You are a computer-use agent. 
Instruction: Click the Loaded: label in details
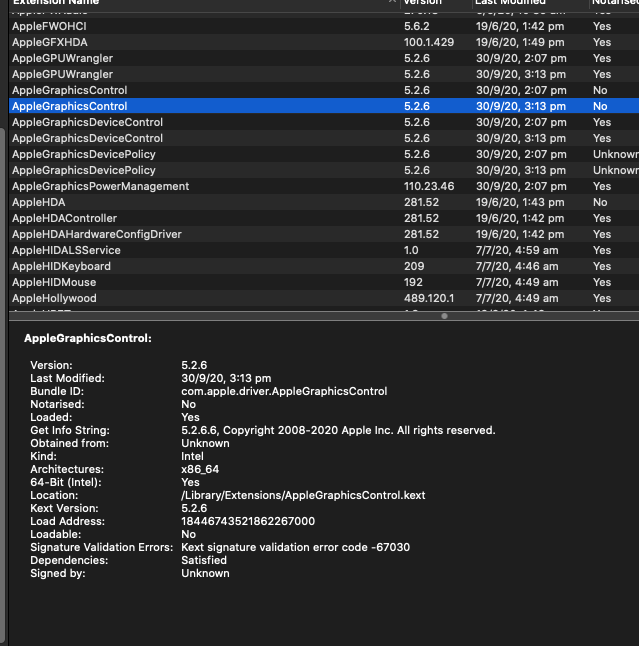click(x=51, y=417)
